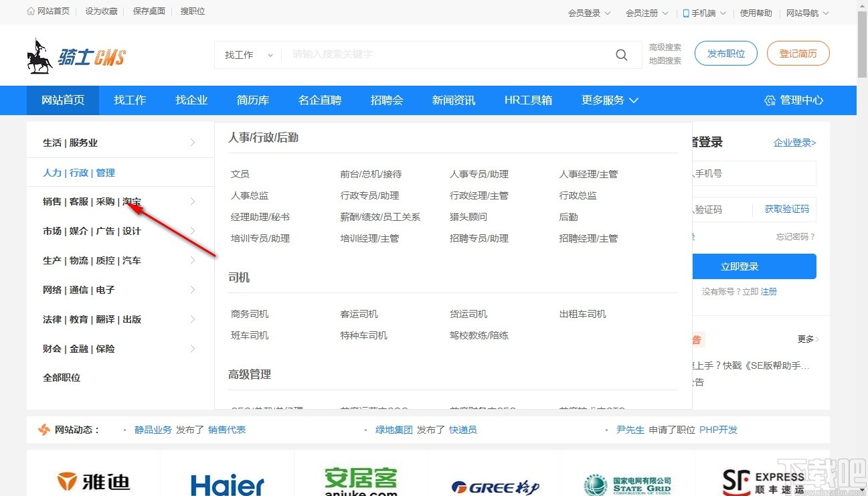Expand the 手机端 dropdown
The height and width of the screenshot is (496, 868).
point(704,13)
